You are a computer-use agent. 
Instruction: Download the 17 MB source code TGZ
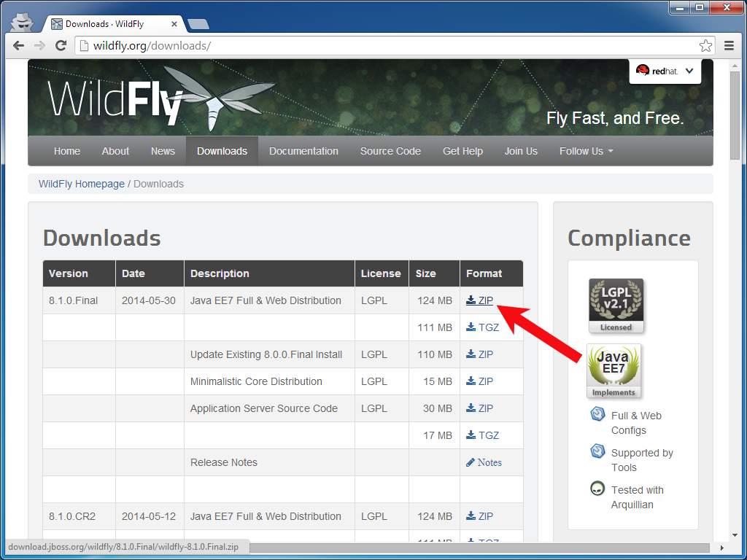pyautogui.click(x=483, y=435)
